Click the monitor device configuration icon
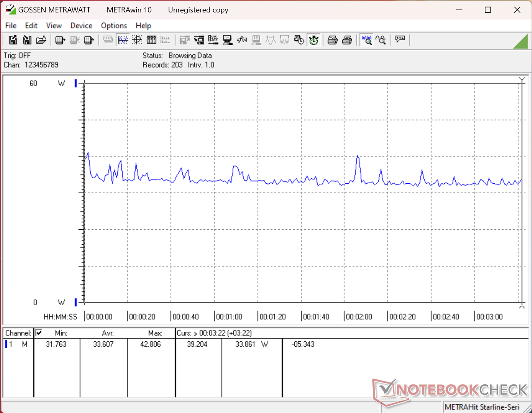 227,40
